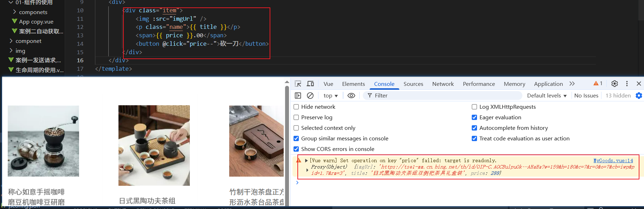Click the Vue icon beside 生命周期的使用

click(x=11, y=70)
